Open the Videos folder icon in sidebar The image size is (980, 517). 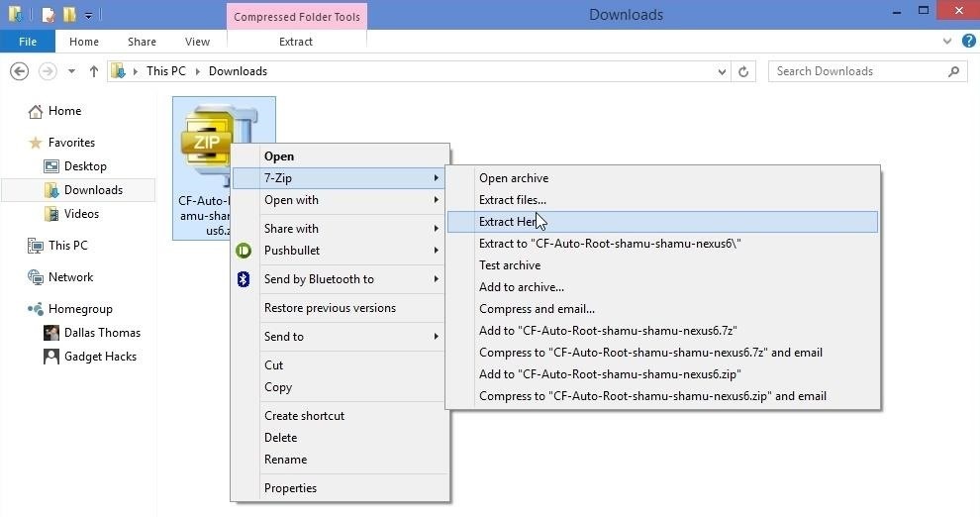[x=51, y=214]
